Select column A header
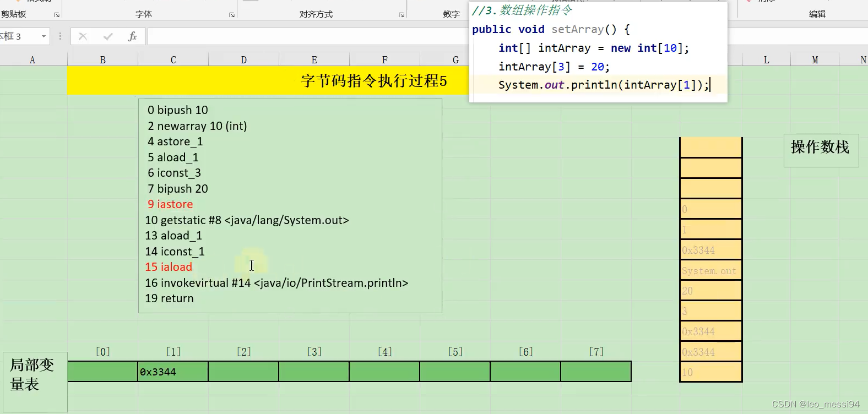The width and height of the screenshot is (868, 414). click(x=32, y=59)
